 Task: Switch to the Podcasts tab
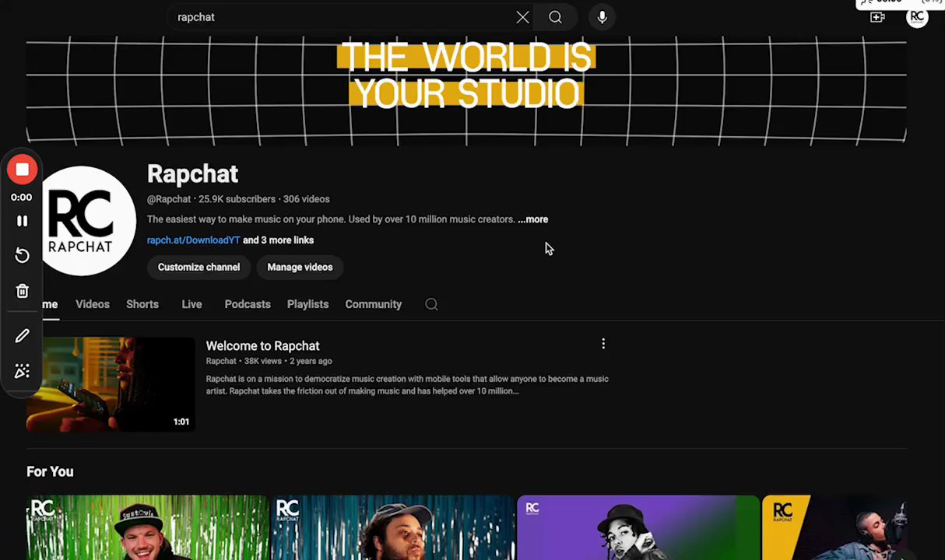[x=248, y=304]
